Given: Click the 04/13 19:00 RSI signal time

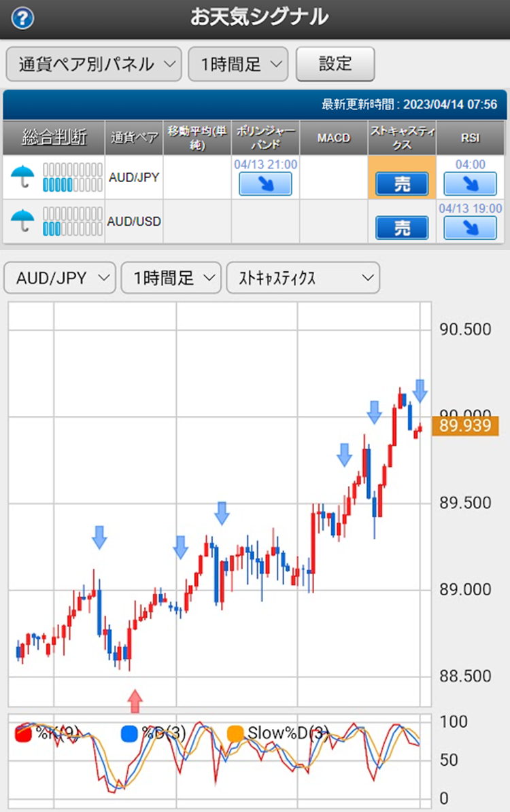Looking at the screenshot, I should point(470,209).
